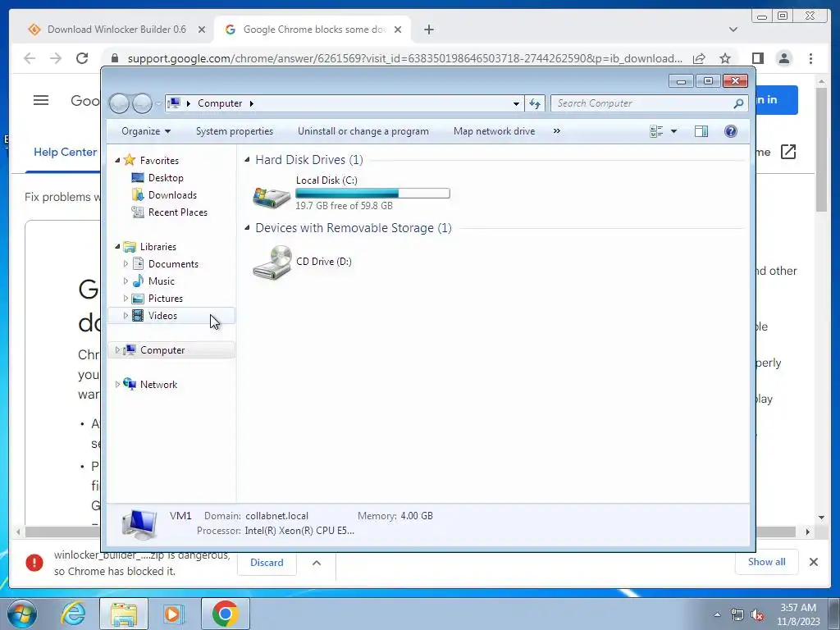Collapse Devices with Removable Storage group
The height and width of the screenshot is (630, 840).
coord(247,228)
